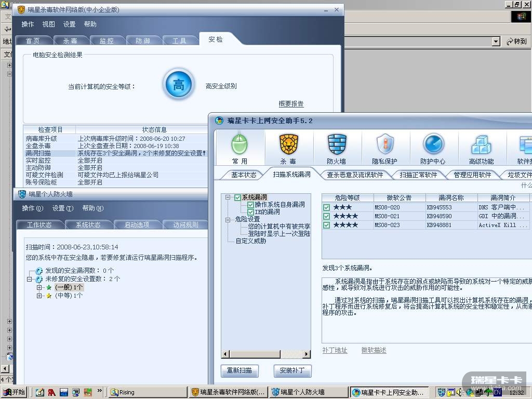Expand the quick launch overflow chevron
This screenshot has width=532, height=399.
[99, 391]
